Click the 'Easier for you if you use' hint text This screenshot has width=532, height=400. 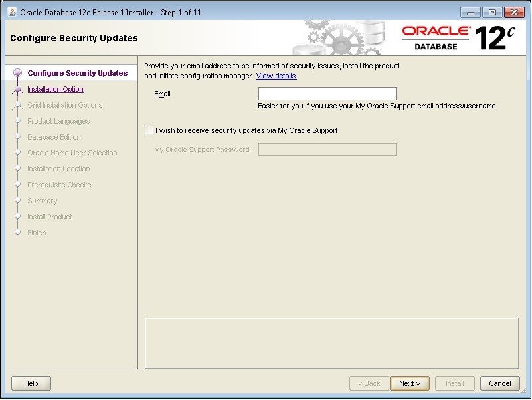click(x=378, y=106)
